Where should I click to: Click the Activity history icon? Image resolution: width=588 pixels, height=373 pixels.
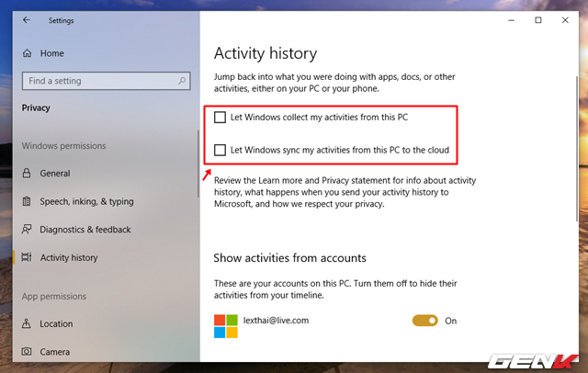point(26,258)
